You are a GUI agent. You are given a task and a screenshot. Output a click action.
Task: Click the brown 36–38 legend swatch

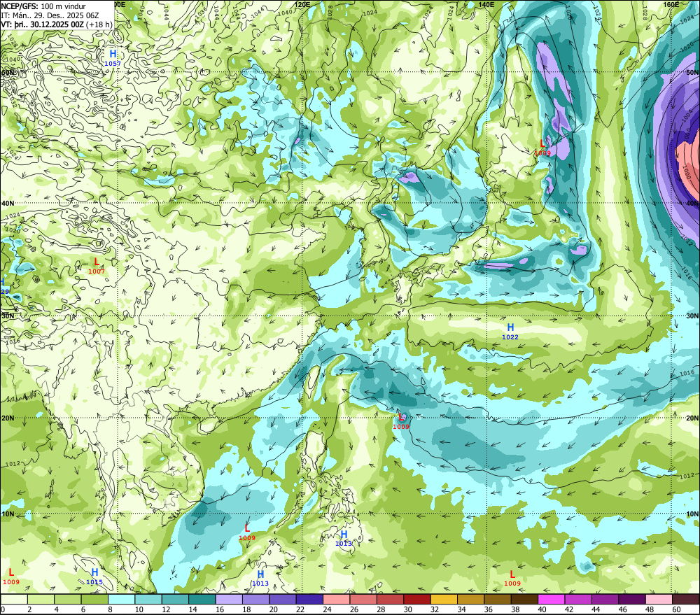[x=497, y=599]
